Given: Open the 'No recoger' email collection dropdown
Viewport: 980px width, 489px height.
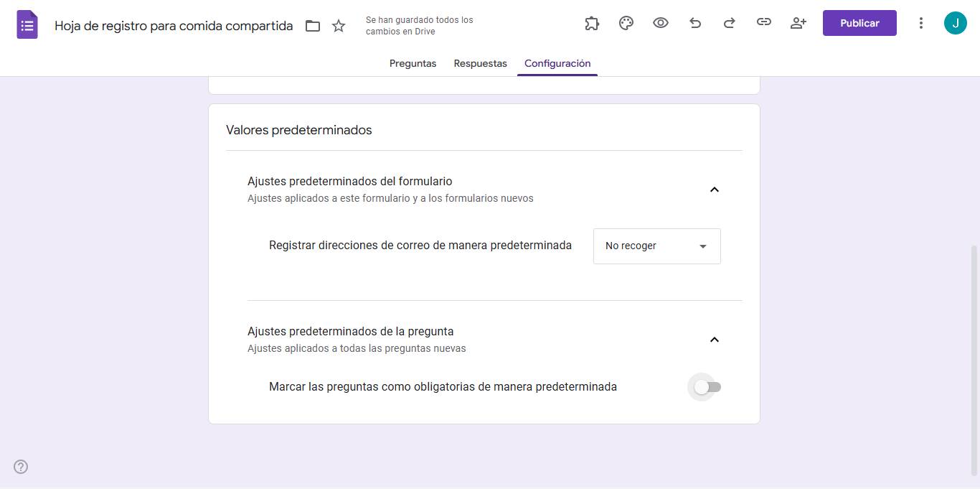Looking at the screenshot, I should 656,246.
